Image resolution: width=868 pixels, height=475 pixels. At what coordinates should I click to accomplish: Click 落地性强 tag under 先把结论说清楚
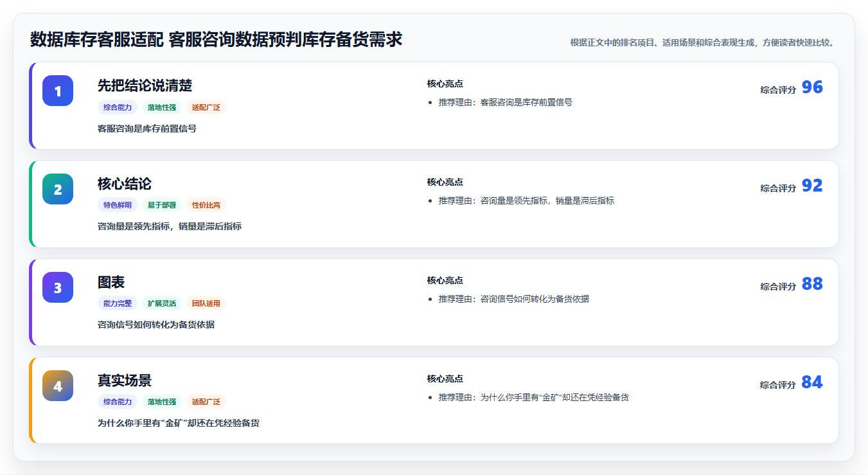click(x=162, y=107)
